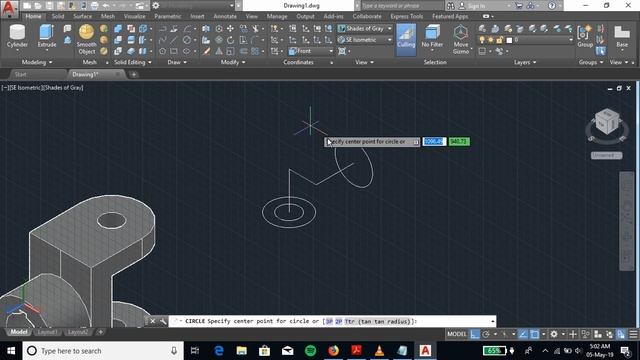This screenshot has width=640, height=360.
Task: Expand the Modify panel
Action: pos(233,62)
